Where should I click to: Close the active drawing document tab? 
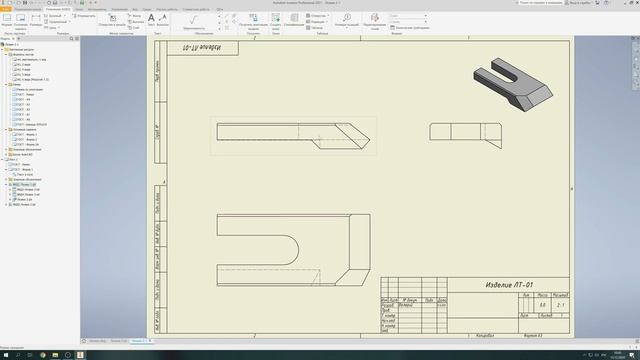coord(150,341)
